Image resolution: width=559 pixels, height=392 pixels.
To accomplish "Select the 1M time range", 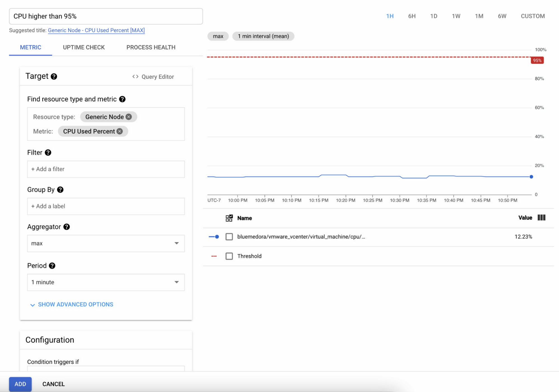I will pos(479,16).
